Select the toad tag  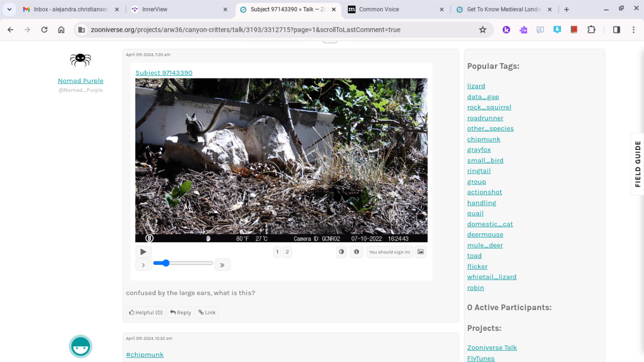(x=474, y=256)
